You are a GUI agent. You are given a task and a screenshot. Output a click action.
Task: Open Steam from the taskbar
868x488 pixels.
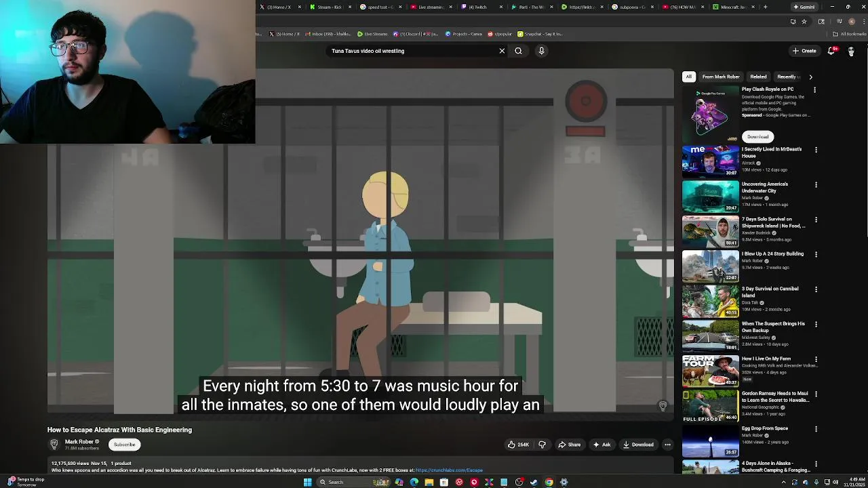coord(534,482)
